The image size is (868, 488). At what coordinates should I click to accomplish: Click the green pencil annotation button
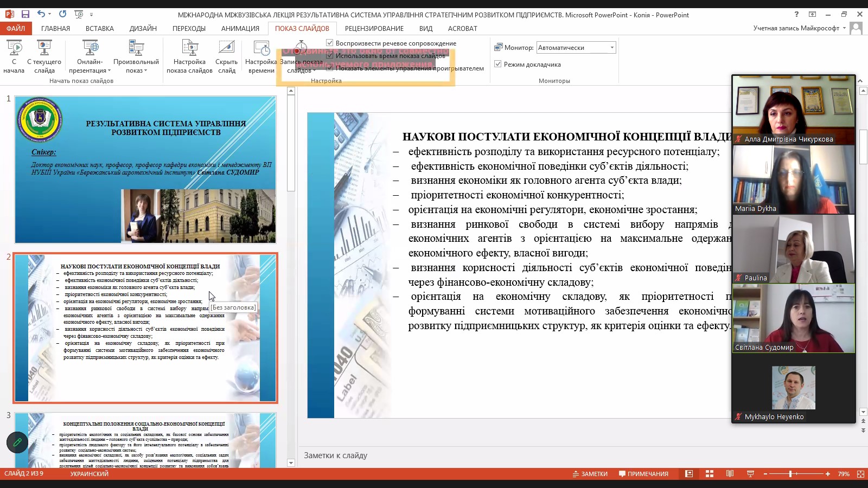[x=17, y=442]
